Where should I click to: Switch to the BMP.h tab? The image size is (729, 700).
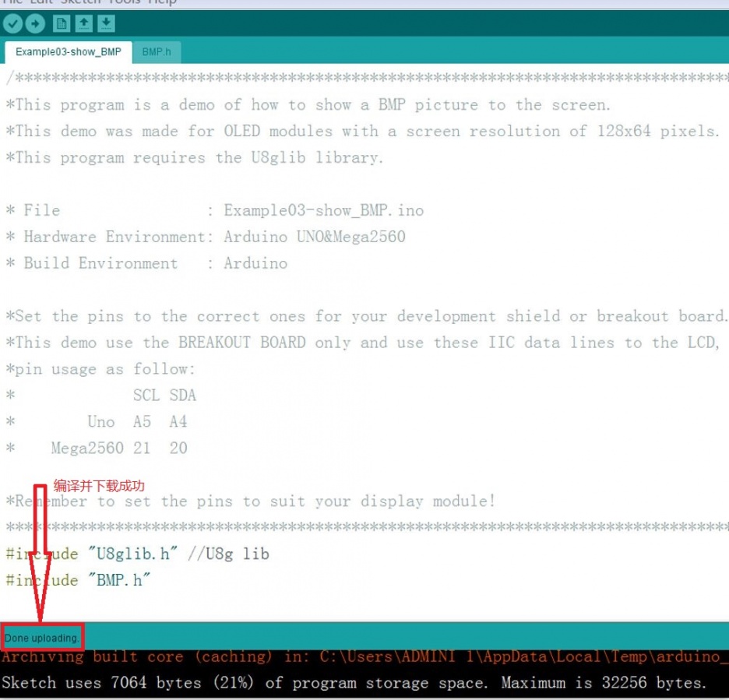pos(156,52)
